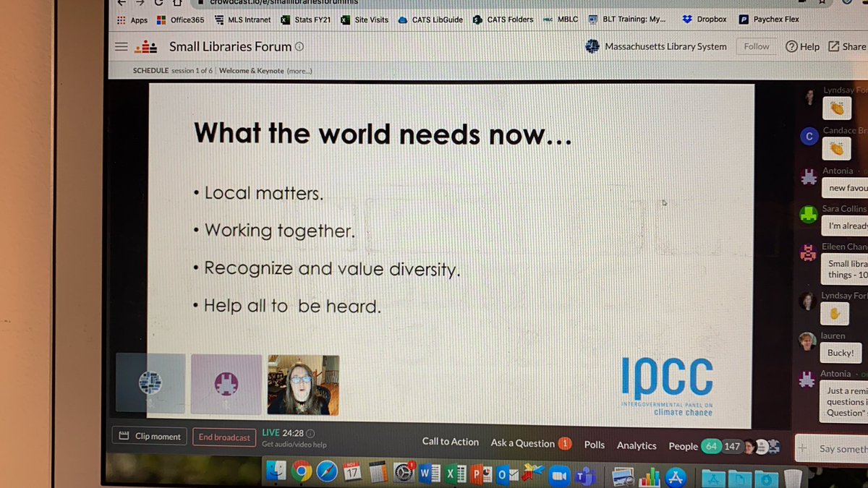Click the Follow button
The height and width of the screenshot is (488, 868).
click(x=757, y=46)
